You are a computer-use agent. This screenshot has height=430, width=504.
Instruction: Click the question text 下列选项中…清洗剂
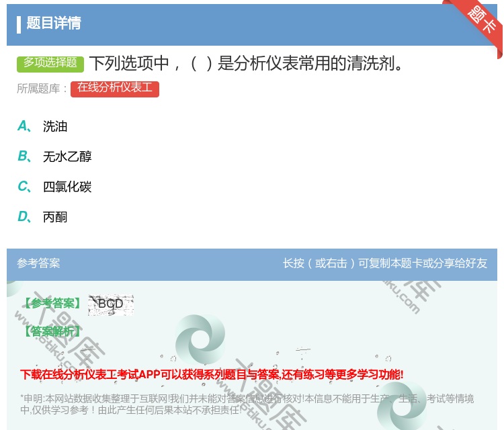246,63
